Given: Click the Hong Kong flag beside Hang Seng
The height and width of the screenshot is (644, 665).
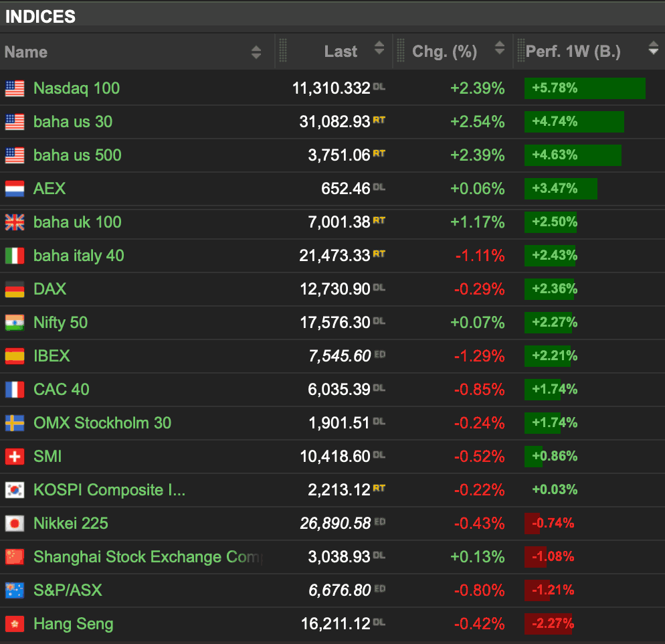Looking at the screenshot, I should tap(15, 624).
